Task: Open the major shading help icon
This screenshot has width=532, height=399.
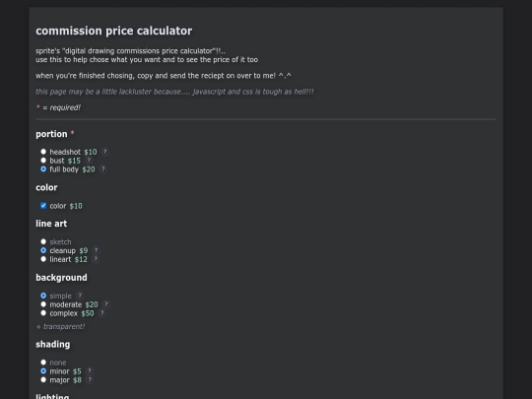Action: click(90, 379)
